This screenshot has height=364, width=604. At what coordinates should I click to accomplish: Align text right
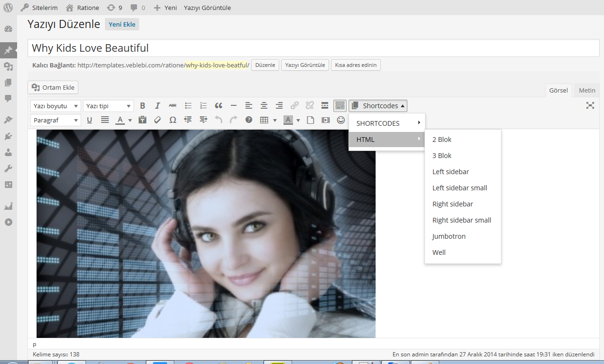point(279,106)
